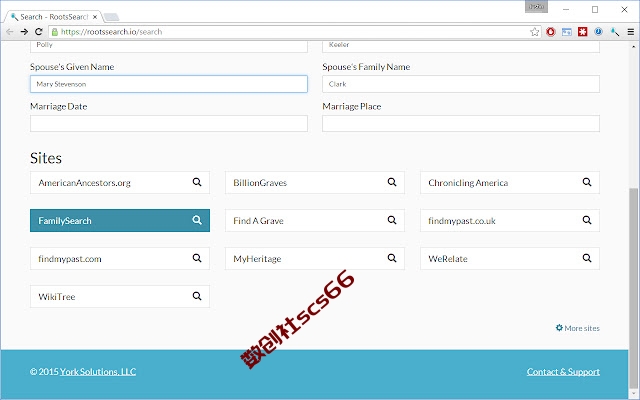
Task: Click the Marriage Date label
Action: (x=59, y=107)
